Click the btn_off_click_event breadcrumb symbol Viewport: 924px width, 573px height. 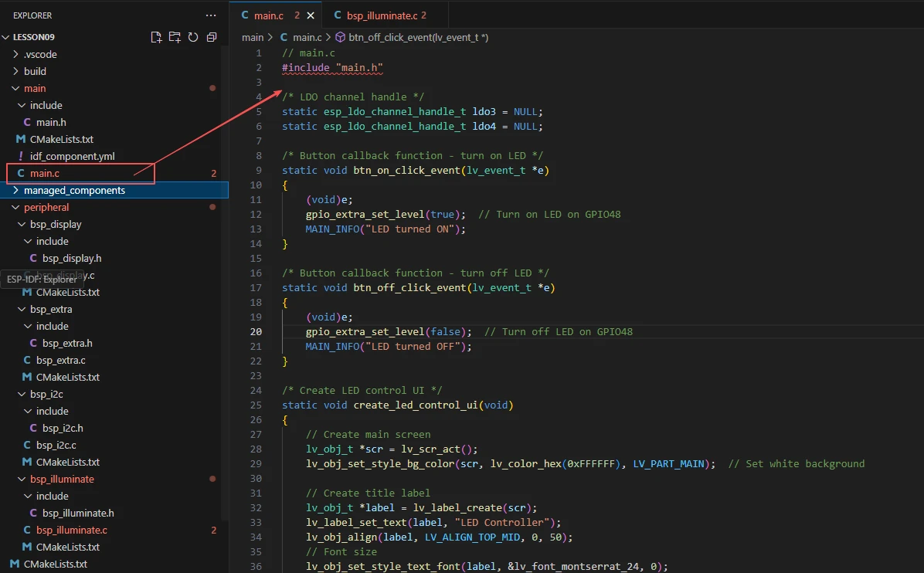click(418, 37)
